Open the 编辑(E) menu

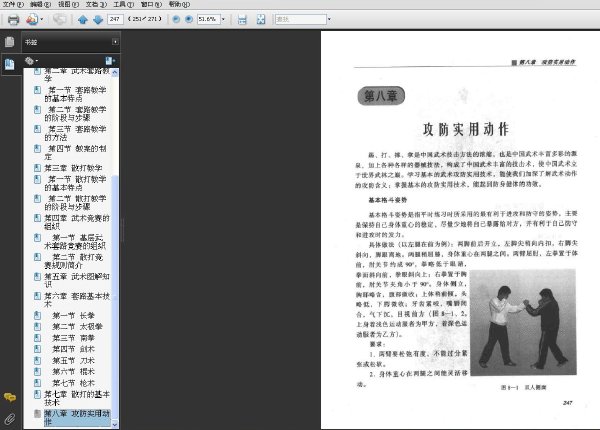click(x=41, y=5)
